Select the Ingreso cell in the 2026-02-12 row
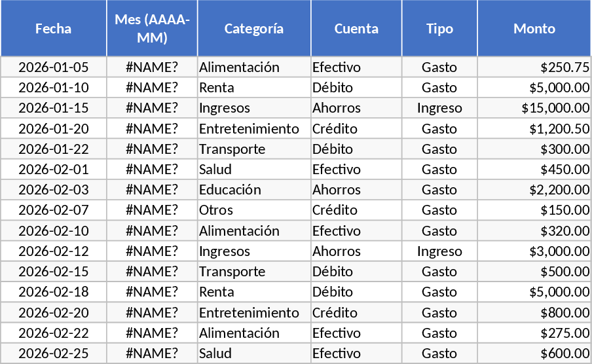The height and width of the screenshot is (364, 592). pyautogui.click(x=439, y=251)
